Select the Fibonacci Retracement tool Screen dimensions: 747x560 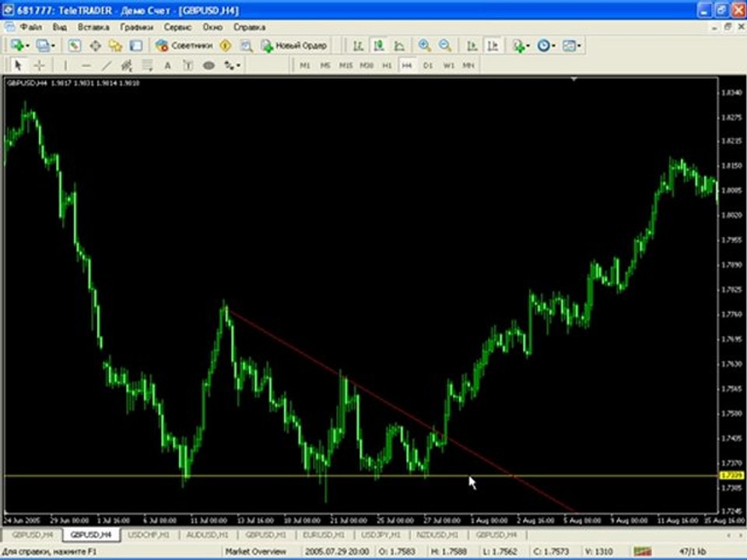click(147, 65)
